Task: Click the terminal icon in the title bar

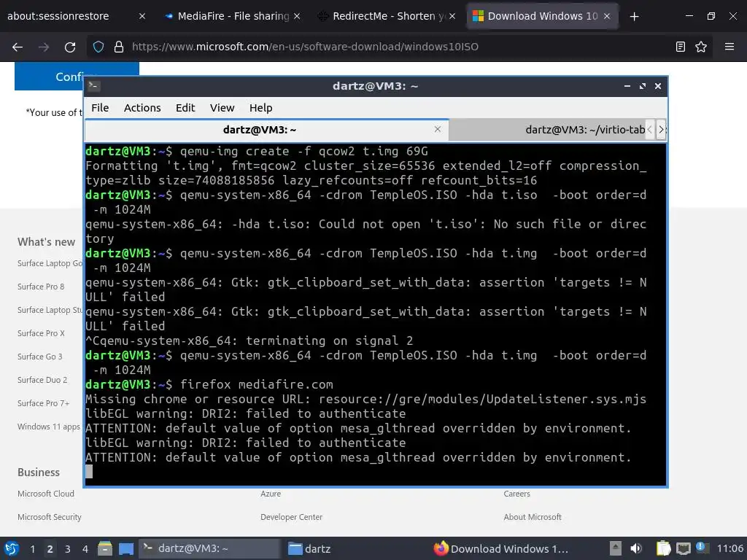Action: [93, 86]
